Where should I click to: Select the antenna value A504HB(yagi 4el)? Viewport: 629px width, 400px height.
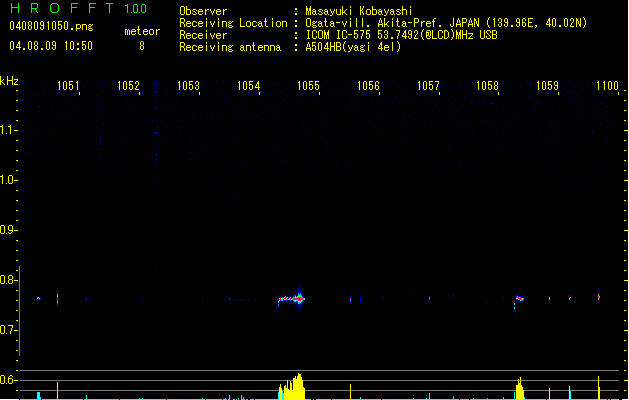(x=353, y=47)
